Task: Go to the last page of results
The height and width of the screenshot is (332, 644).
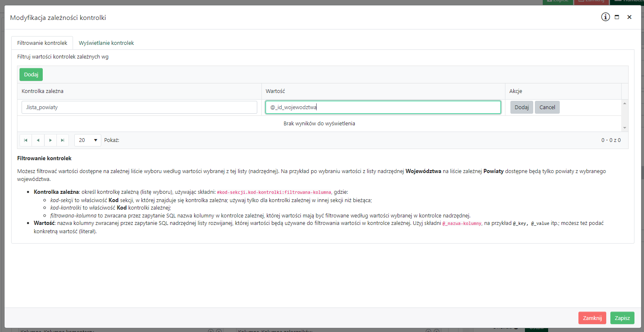Action: point(62,140)
